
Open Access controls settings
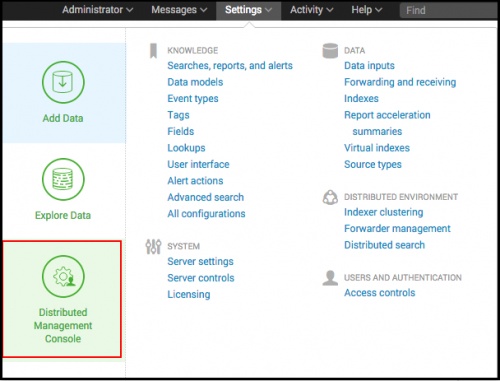pyautogui.click(x=380, y=293)
